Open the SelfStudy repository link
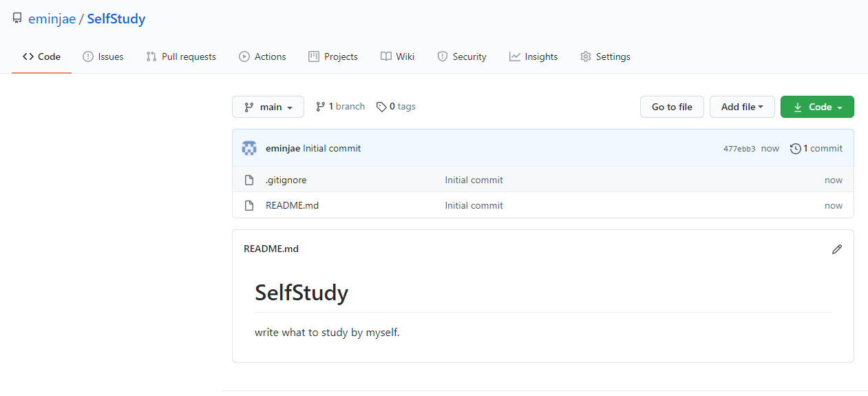The image size is (868, 396). 116,19
